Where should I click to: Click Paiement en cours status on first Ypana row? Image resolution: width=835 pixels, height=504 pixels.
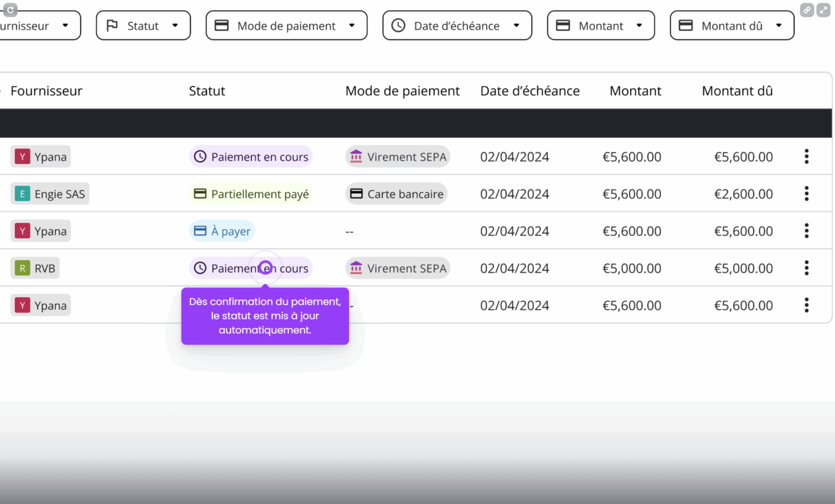(250, 157)
